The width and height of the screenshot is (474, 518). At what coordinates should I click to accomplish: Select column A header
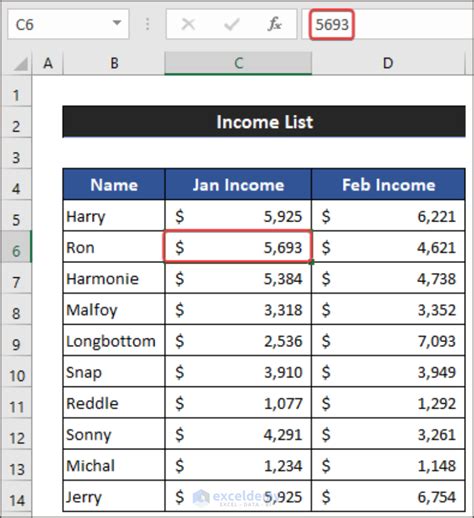pyautogui.click(x=48, y=63)
